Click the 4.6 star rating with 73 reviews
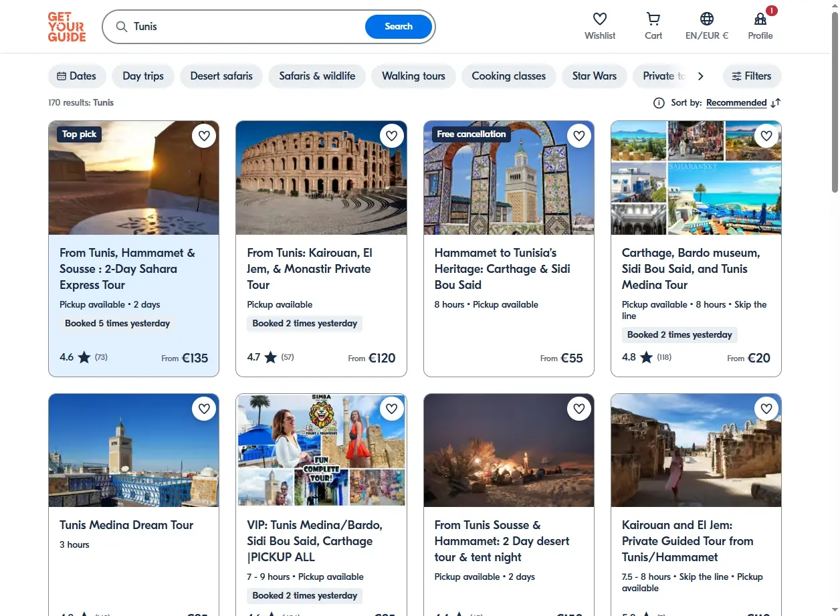 pyautogui.click(x=84, y=357)
